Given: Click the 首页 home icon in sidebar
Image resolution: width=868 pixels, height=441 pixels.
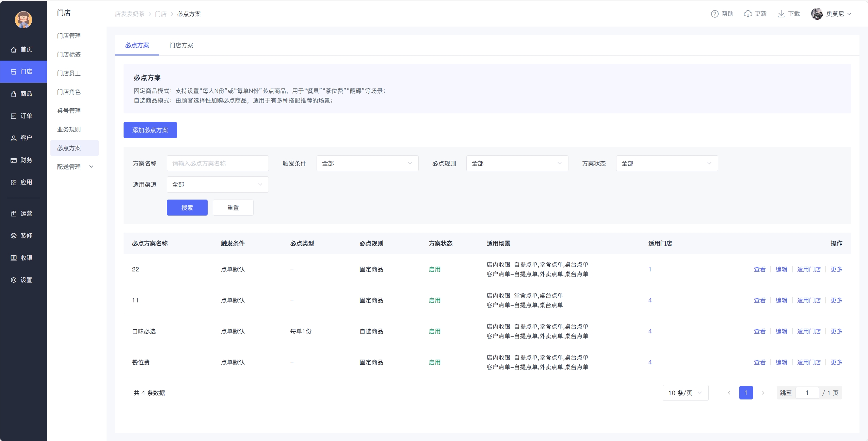Looking at the screenshot, I should [x=14, y=50].
